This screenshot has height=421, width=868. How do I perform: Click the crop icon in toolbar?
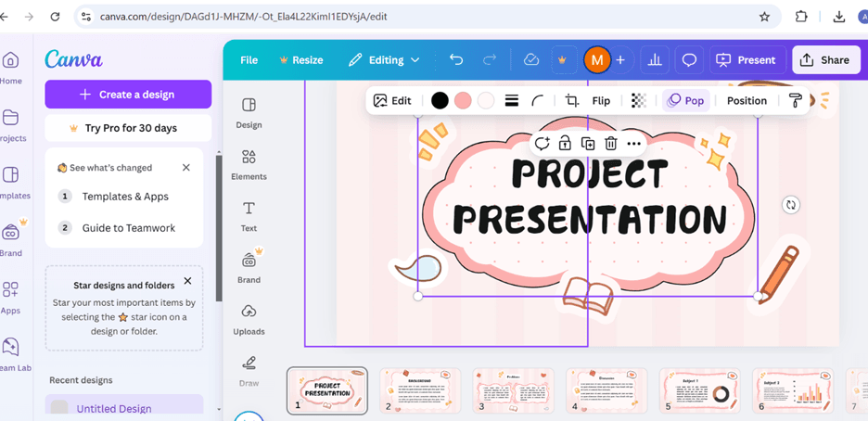pos(572,101)
